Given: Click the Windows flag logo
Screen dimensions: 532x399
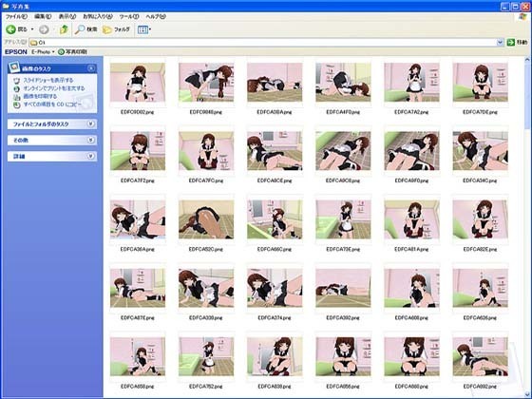Looking at the screenshot, I should coord(522,17).
